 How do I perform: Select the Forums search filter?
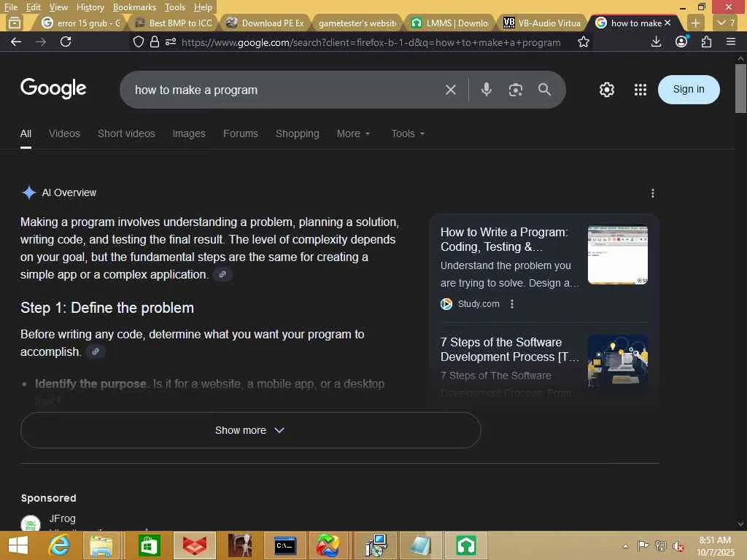coord(241,134)
